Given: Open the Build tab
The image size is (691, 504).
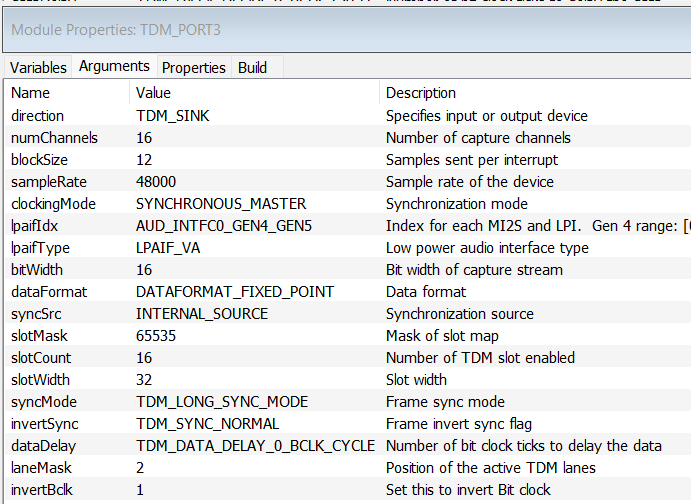Looking at the screenshot, I should [x=252, y=68].
